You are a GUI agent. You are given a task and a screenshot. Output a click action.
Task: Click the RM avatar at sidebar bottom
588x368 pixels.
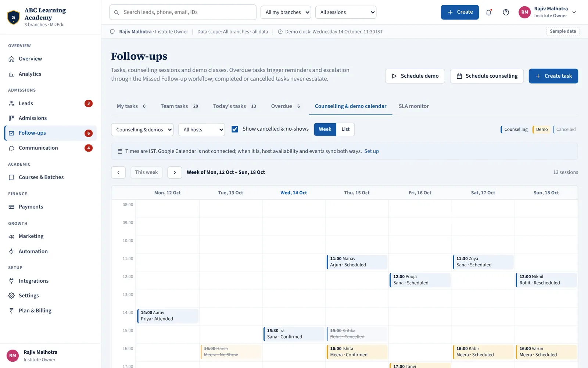pos(12,355)
